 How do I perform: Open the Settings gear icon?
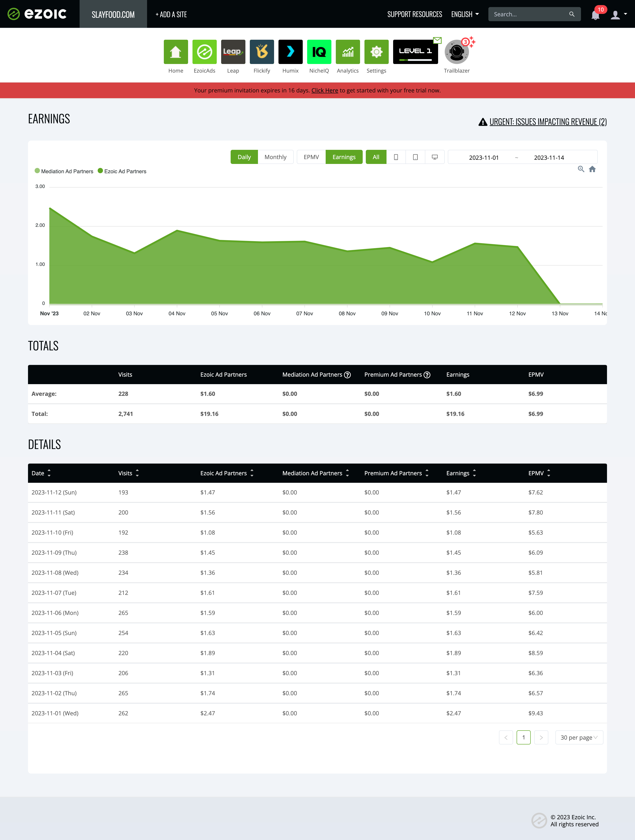[x=376, y=52]
